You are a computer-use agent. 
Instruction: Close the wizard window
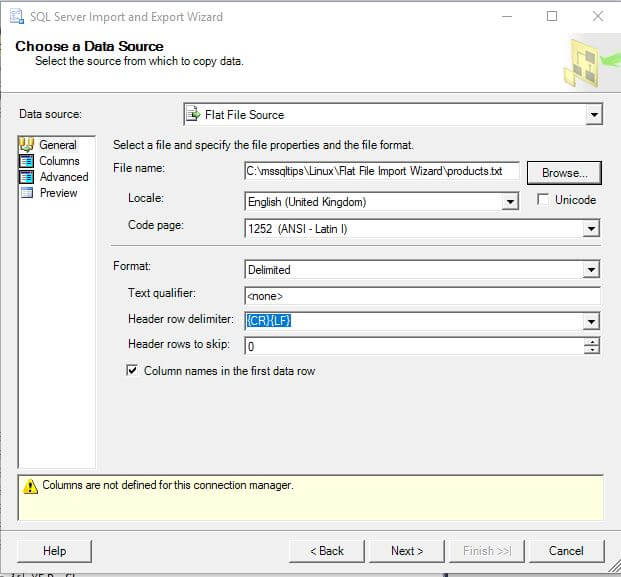click(598, 16)
